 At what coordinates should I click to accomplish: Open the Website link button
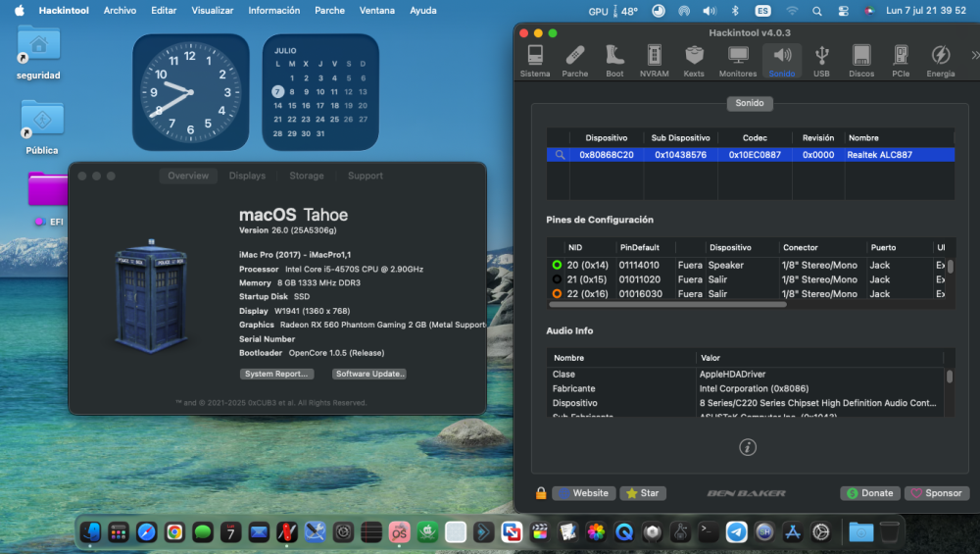click(584, 493)
